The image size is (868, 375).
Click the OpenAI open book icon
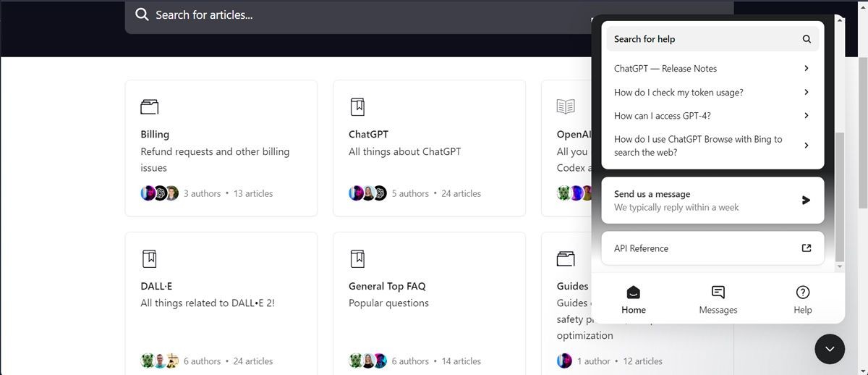coord(566,107)
